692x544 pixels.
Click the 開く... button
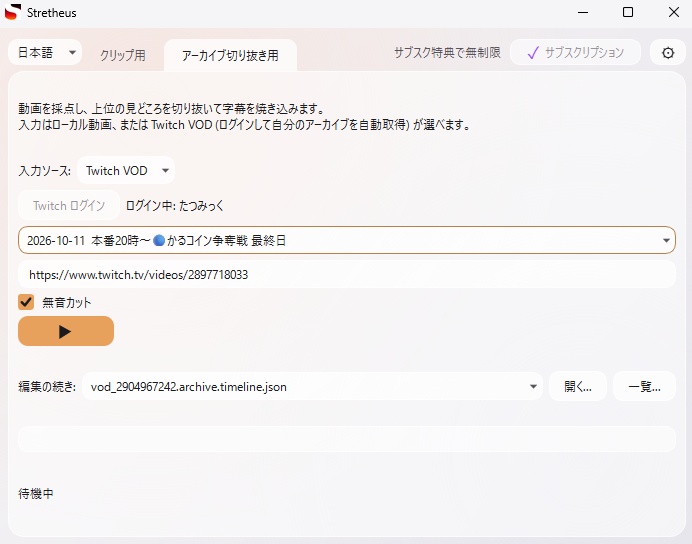[x=578, y=386]
